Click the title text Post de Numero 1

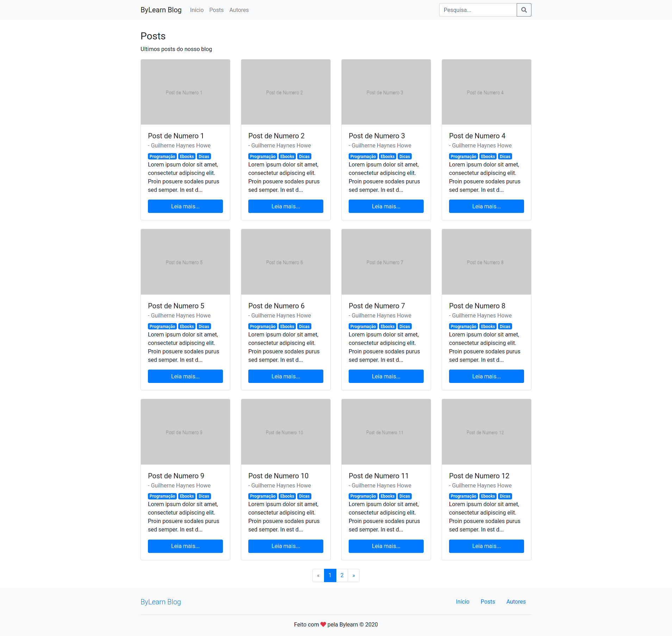[x=176, y=136]
